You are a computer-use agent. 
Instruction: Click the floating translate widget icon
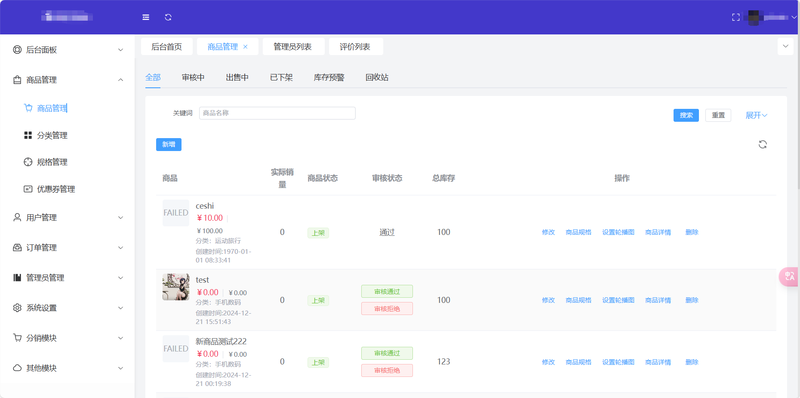pyautogui.click(x=790, y=277)
